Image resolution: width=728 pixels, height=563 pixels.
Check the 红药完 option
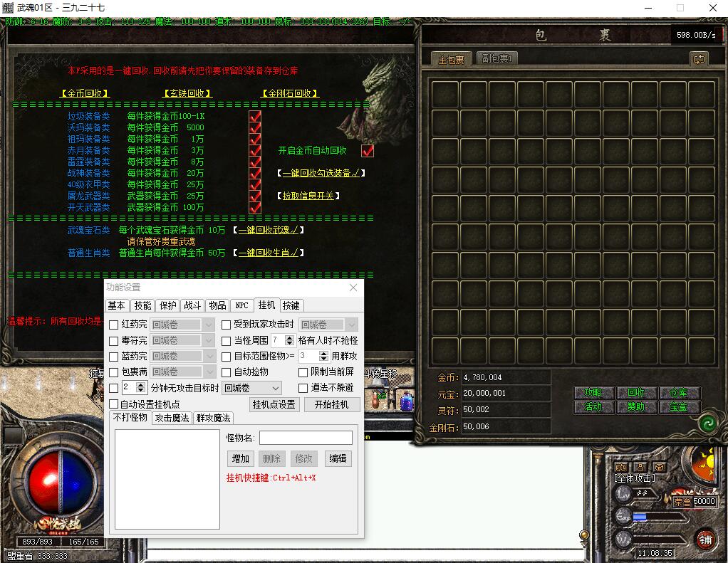(x=113, y=325)
